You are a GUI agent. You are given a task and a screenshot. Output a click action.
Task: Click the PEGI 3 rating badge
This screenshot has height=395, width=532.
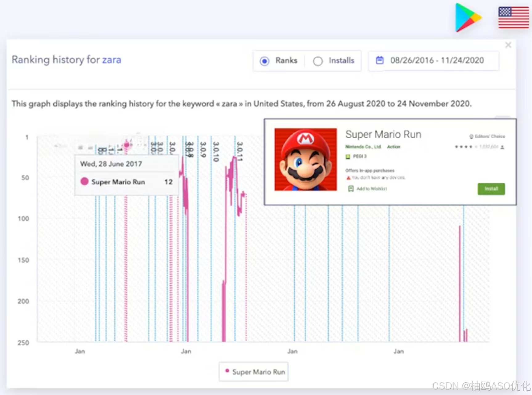pos(356,156)
